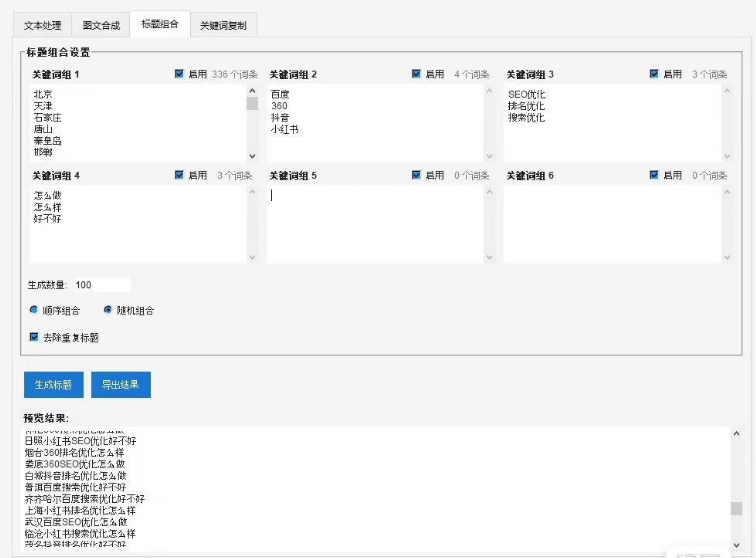This screenshot has height=558, width=756.
Task: Click the scroll up arrow in 关键词组 5
Action: [x=489, y=192]
